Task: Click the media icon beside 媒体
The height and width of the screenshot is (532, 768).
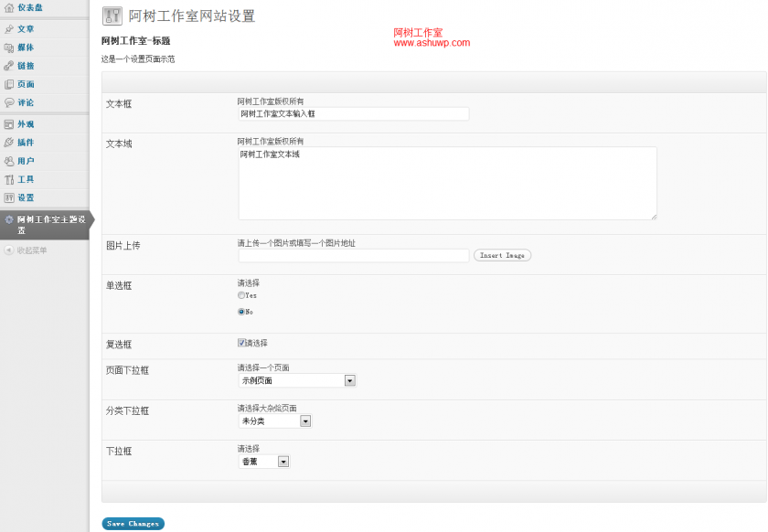Action: click(x=9, y=48)
